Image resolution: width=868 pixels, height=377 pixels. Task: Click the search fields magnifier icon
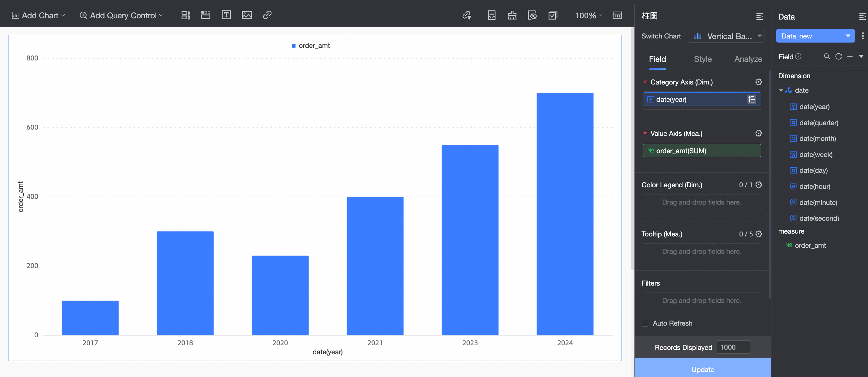pos(827,56)
